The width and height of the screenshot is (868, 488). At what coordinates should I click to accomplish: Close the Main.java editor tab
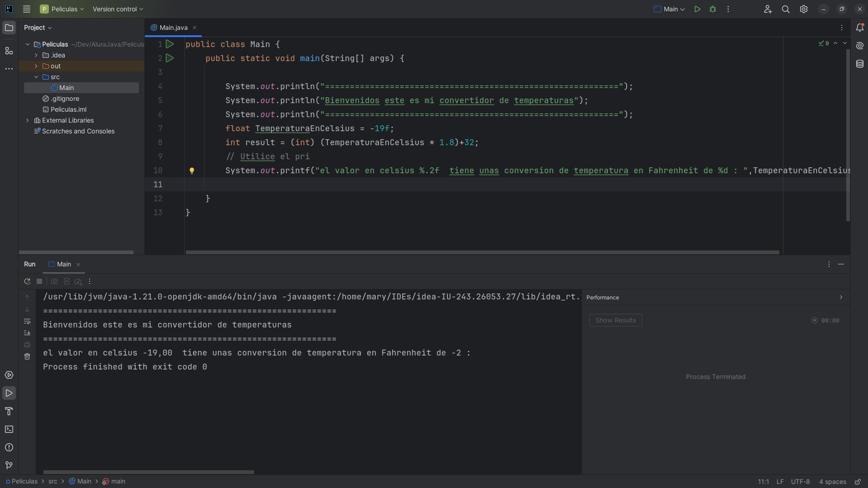click(195, 28)
